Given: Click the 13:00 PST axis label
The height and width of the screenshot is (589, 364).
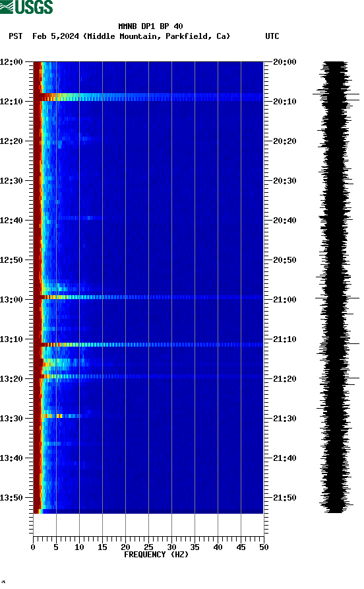Looking at the screenshot, I should tap(11, 300).
